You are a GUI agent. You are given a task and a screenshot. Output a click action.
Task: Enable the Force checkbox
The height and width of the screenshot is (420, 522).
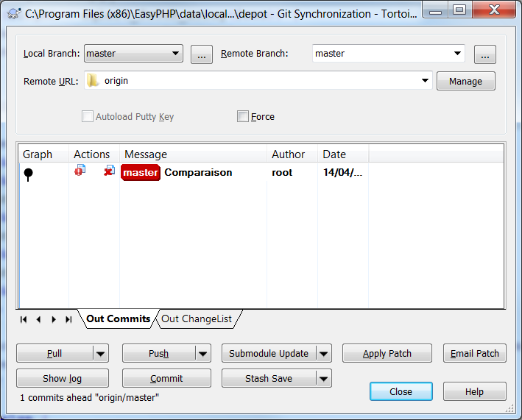243,116
